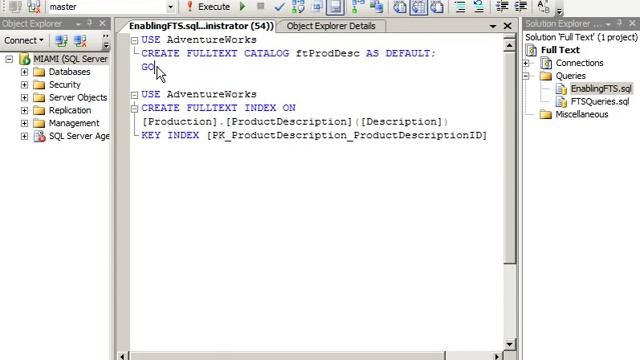Open the main toolbar options arrow

click(x=559, y=11)
